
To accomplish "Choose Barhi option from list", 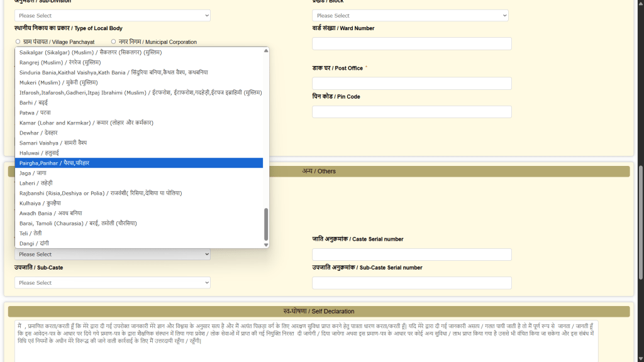I will (x=139, y=102).
